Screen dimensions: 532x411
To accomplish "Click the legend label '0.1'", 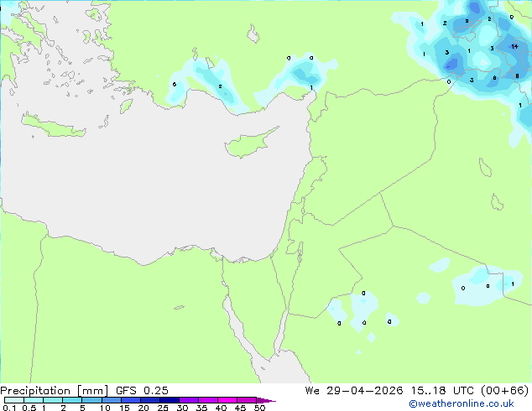I will [x=9, y=408].
